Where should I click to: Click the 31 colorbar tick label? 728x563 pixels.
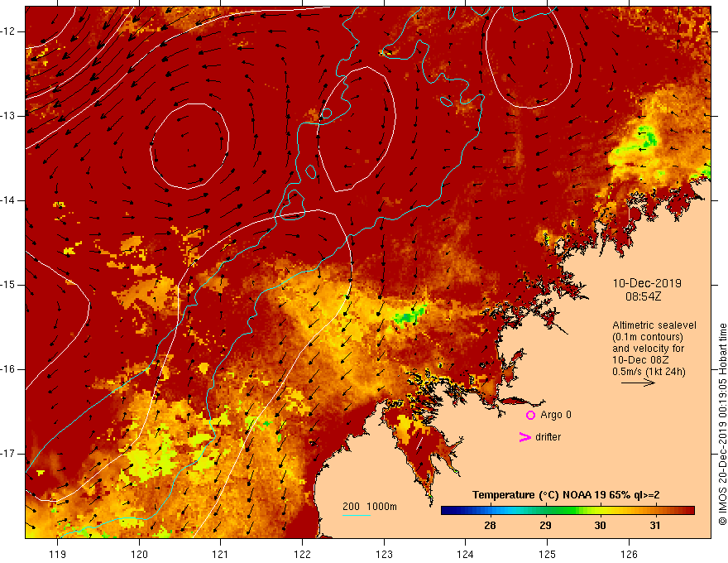pyautogui.click(x=654, y=526)
